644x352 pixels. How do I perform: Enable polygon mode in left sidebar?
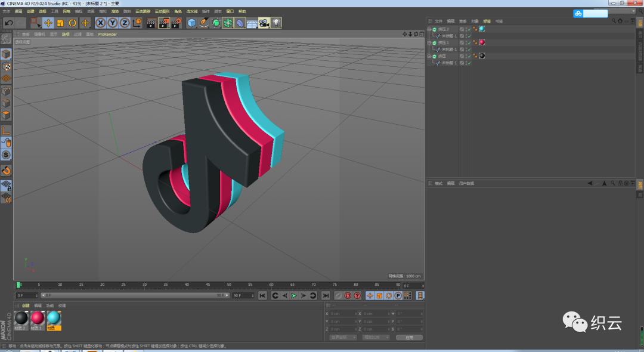(x=6, y=115)
